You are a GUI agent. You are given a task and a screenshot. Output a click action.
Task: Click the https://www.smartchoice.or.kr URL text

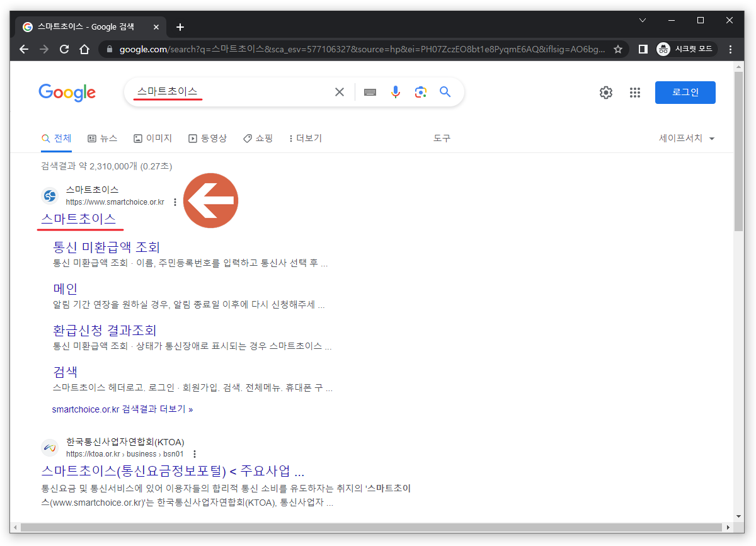[x=115, y=202]
